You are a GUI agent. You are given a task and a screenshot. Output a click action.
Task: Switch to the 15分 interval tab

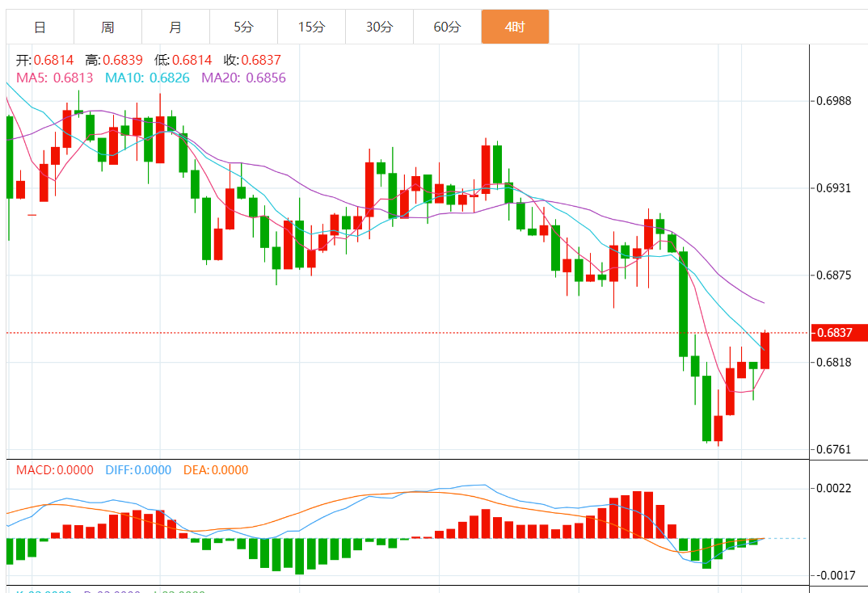311,27
